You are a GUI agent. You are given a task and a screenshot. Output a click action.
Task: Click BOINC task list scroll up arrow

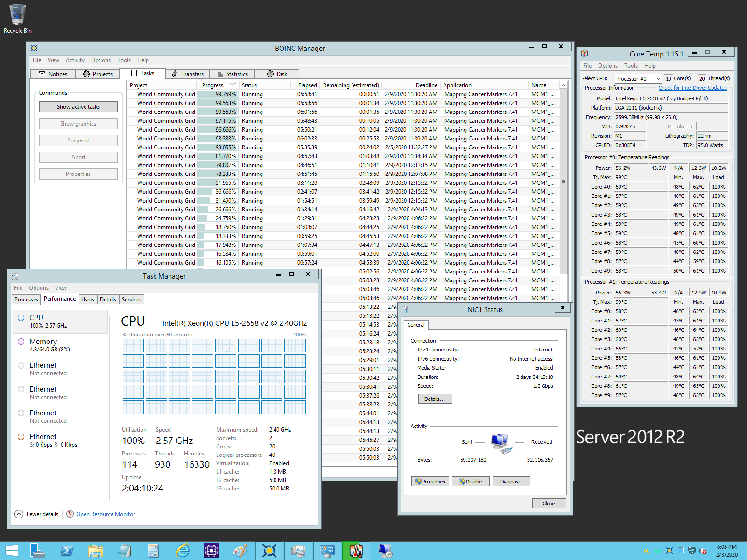tap(564, 85)
